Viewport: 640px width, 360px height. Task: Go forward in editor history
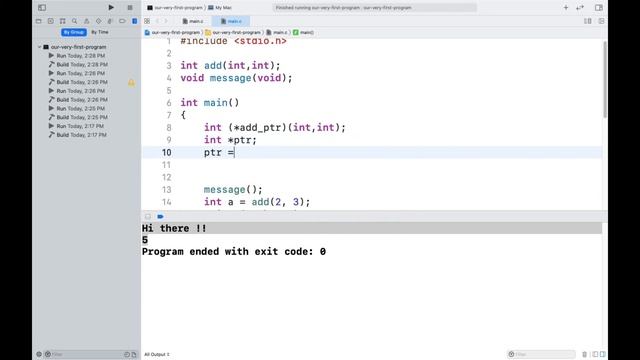(166, 21)
